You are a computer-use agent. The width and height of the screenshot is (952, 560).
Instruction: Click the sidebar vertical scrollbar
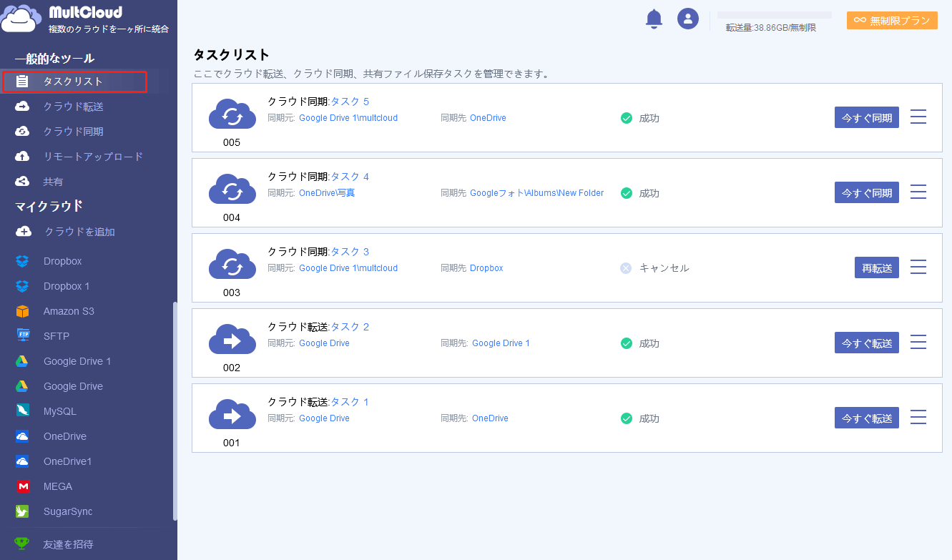[174, 411]
